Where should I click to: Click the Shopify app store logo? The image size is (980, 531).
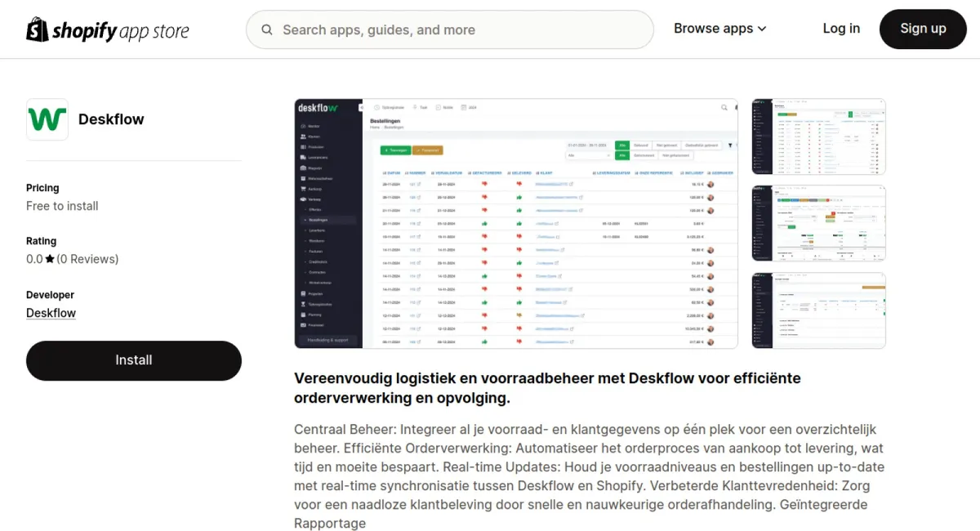point(108,30)
